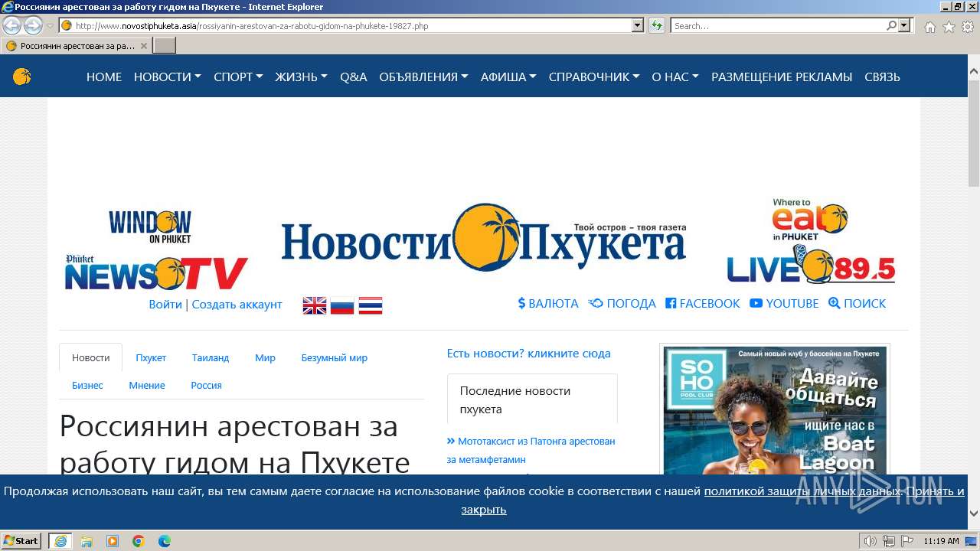Switch language with the Thai flag
980x551 pixels.
click(x=371, y=305)
